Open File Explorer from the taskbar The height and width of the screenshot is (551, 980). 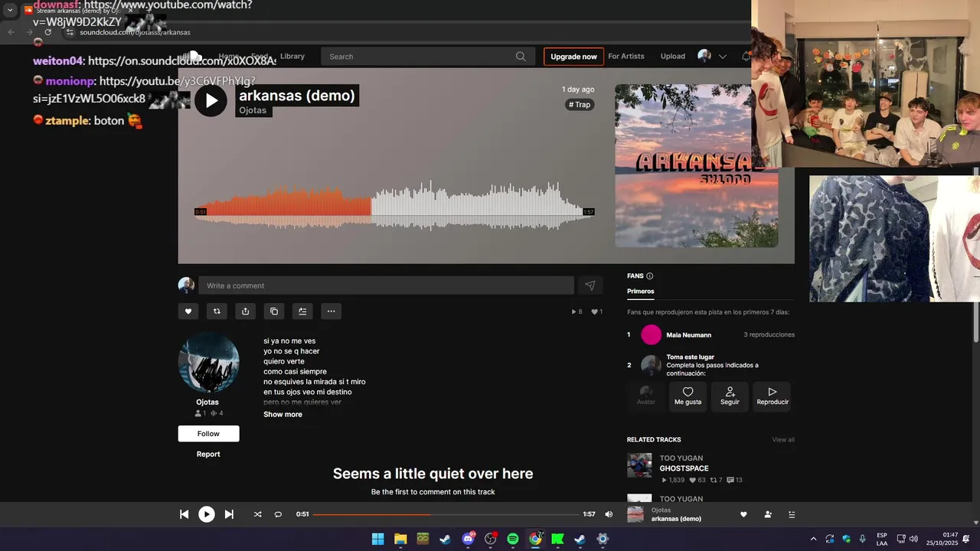pyautogui.click(x=400, y=539)
